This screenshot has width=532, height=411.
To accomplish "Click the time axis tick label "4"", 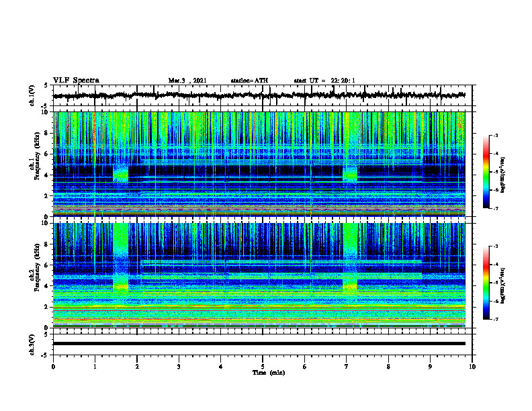I will pos(220,367).
